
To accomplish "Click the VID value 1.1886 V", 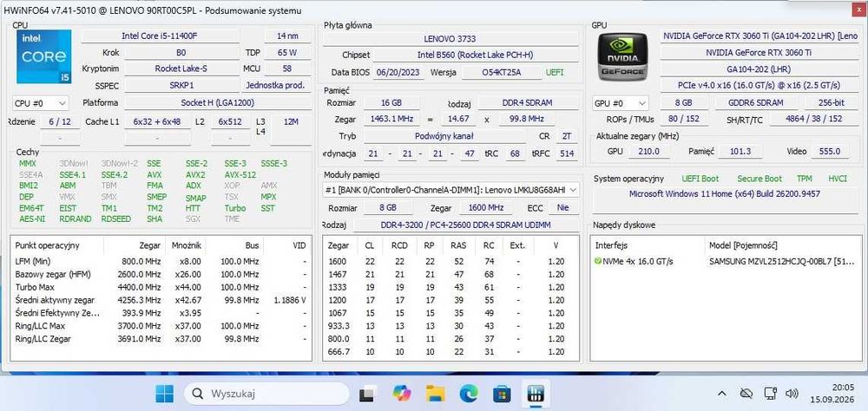I will (x=290, y=300).
